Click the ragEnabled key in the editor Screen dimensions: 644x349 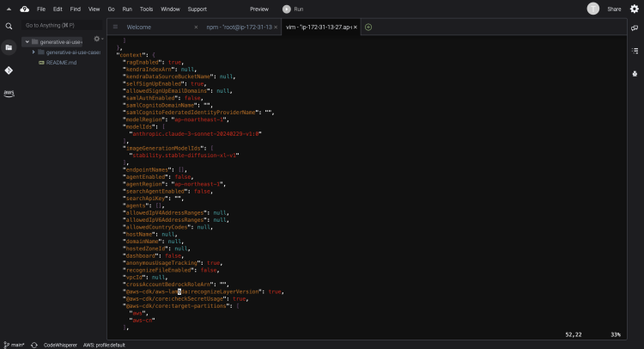tap(142, 63)
